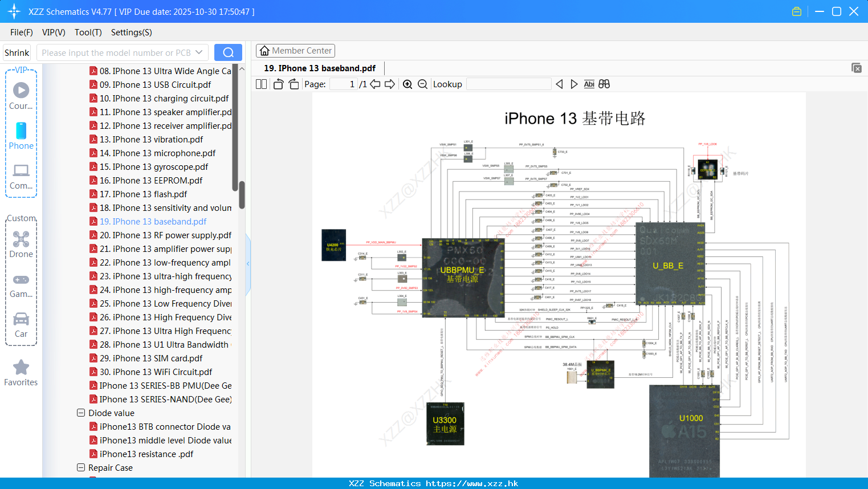This screenshot has height=489, width=868.
Task: Go to next page arrow
Action: pos(390,84)
